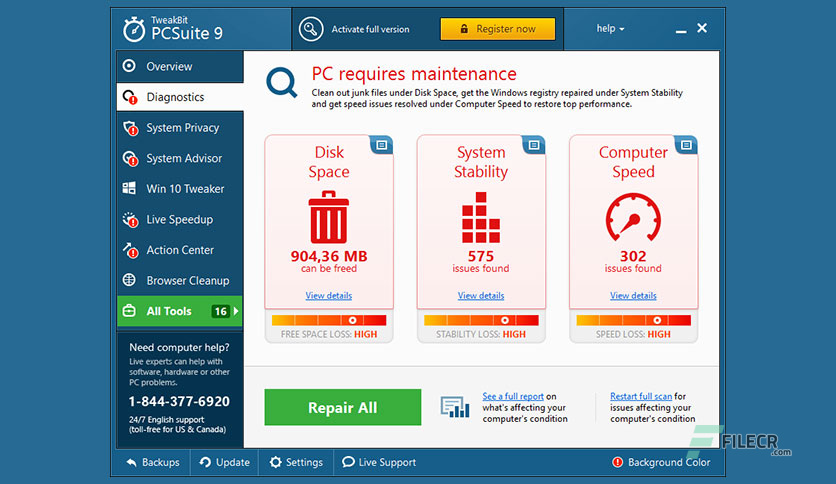The image size is (836, 484).
Task: Click the Diagnostics magnifier alert icon
Action: click(x=130, y=97)
